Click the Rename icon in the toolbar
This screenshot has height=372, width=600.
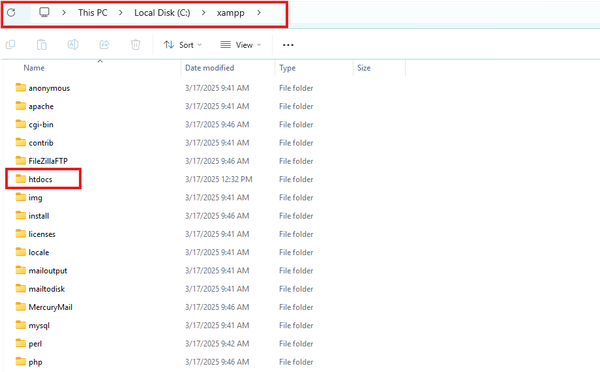[73, 45]
